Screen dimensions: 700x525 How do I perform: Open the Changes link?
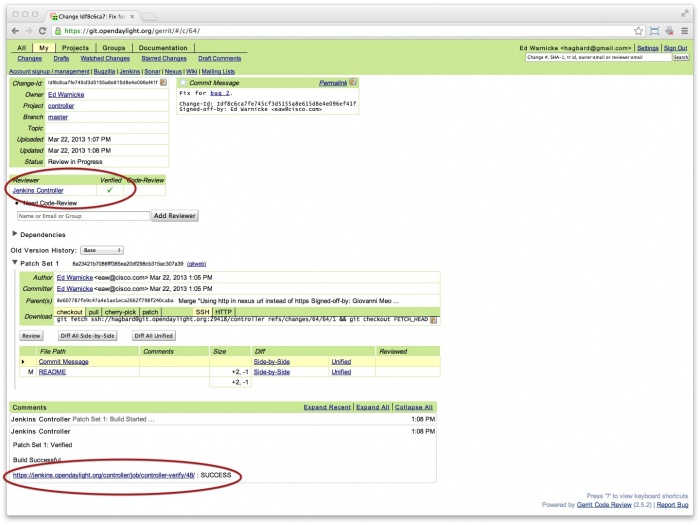[29, 58]
